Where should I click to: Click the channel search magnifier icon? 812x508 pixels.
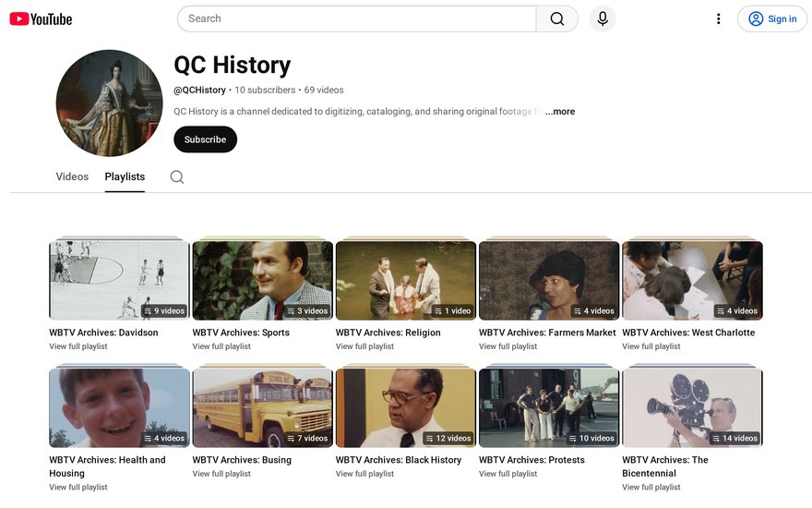point(177,176)
